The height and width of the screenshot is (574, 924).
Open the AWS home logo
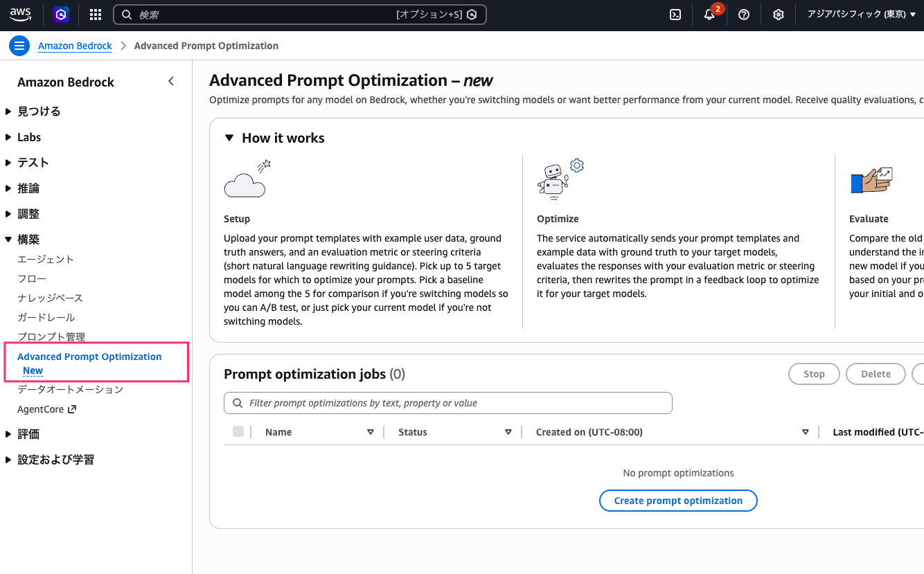click(21, 15)
